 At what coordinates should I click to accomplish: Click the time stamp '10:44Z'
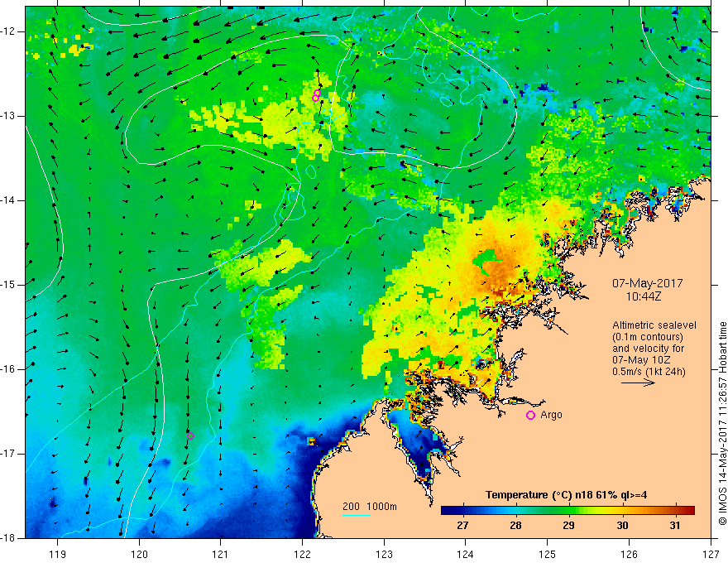click(643, 296)
